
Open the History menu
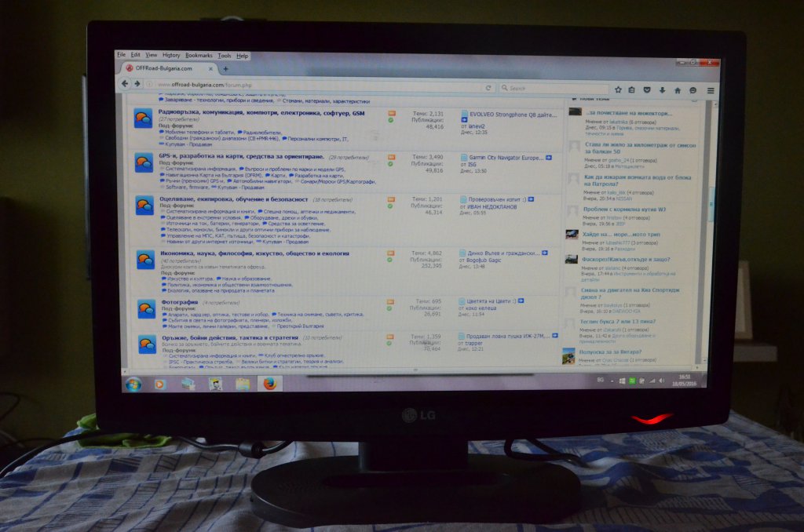click(171, 55)
